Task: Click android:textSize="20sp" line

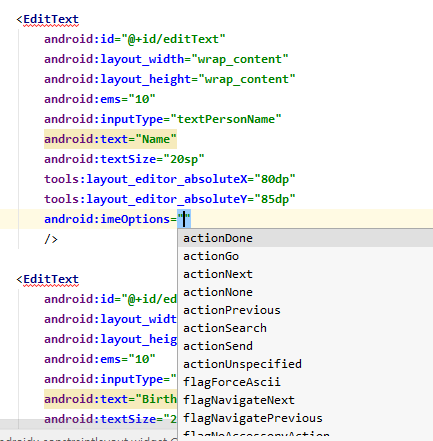Action: (x=124, y=159)
